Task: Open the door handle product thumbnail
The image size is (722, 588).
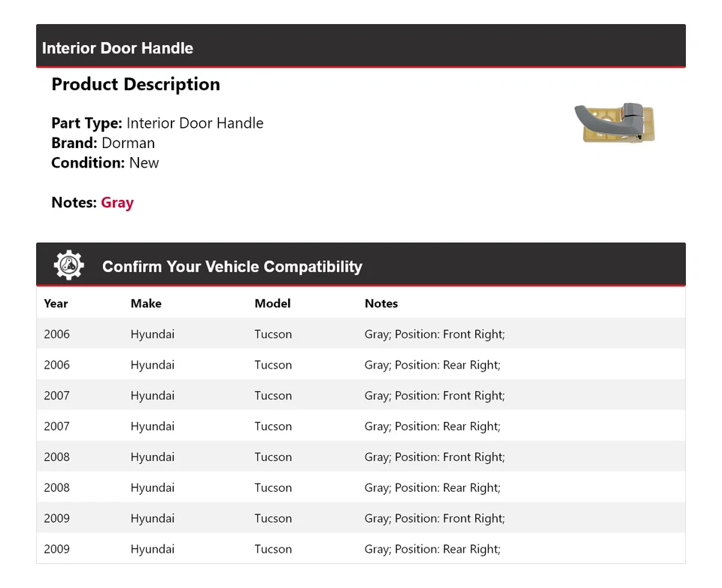Action: pos(614,123)
